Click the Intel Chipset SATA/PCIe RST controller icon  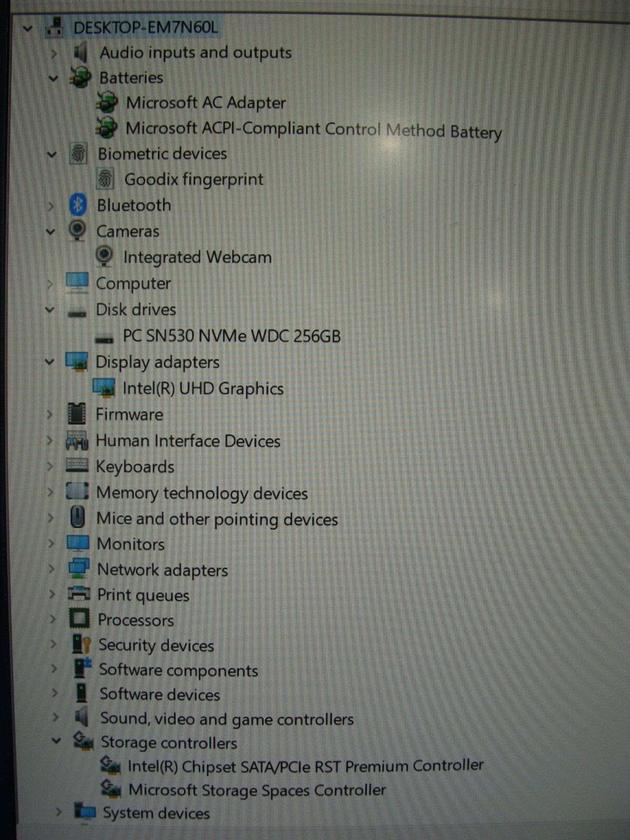(110, 765)
